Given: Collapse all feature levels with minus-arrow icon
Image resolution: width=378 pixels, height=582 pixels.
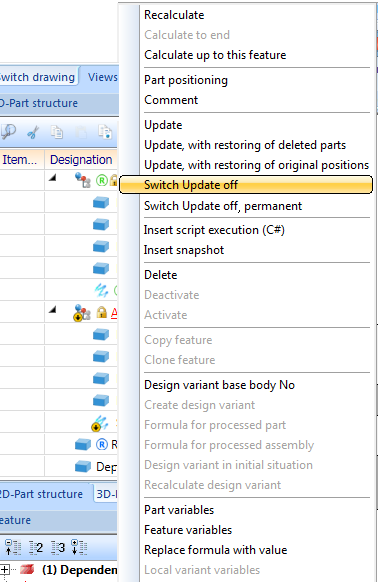Looking at the screenshot, I should pos(13,547).
